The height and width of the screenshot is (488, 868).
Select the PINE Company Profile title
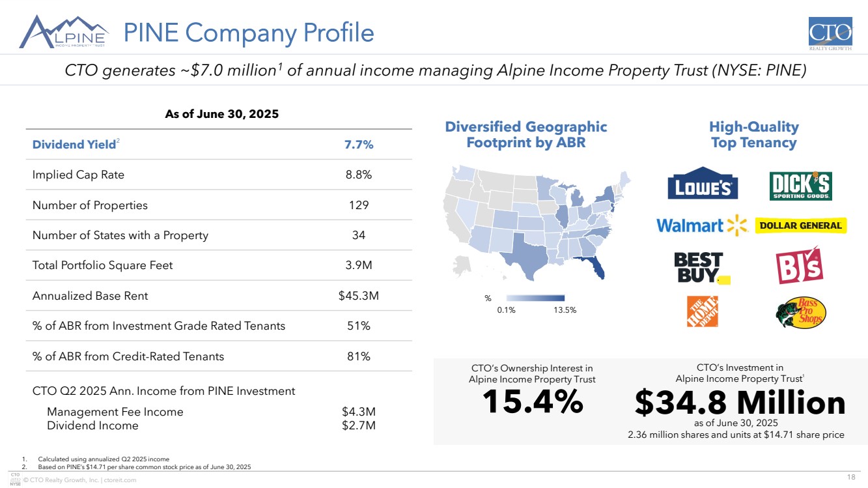tap(248, 32)
